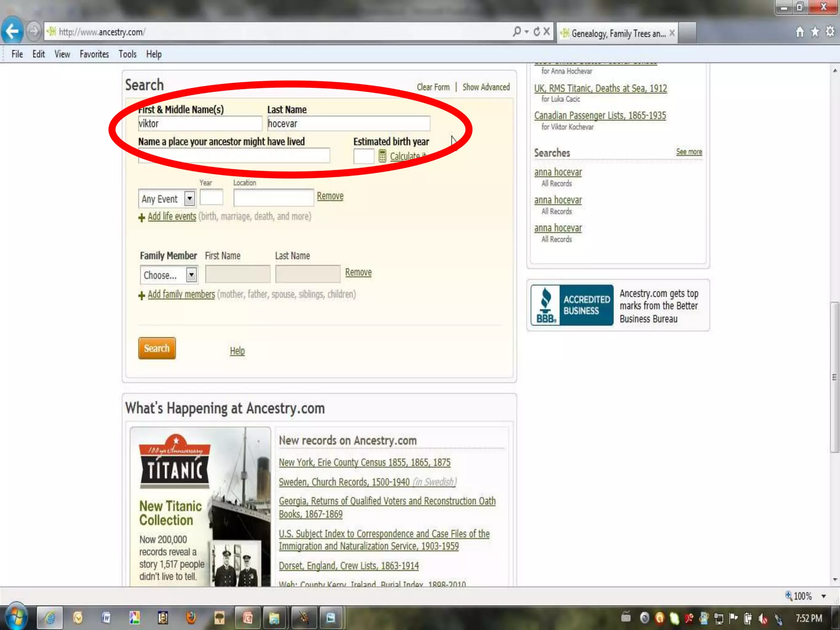840x630 pixels.
Task: Open the home page icon
Action: [x=800, y=32]
